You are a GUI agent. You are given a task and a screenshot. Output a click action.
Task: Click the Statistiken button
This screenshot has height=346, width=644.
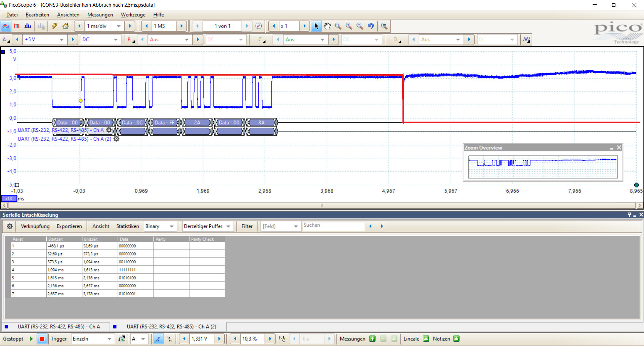click(128, 226)
